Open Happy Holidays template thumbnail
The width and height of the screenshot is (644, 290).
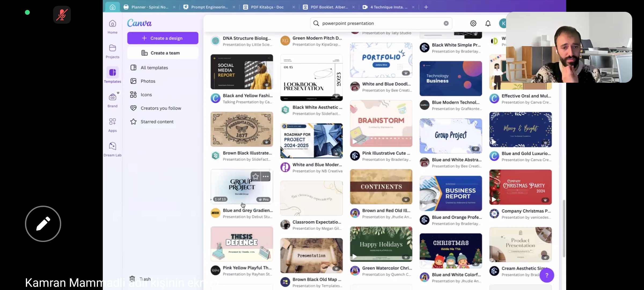[381, 244]
